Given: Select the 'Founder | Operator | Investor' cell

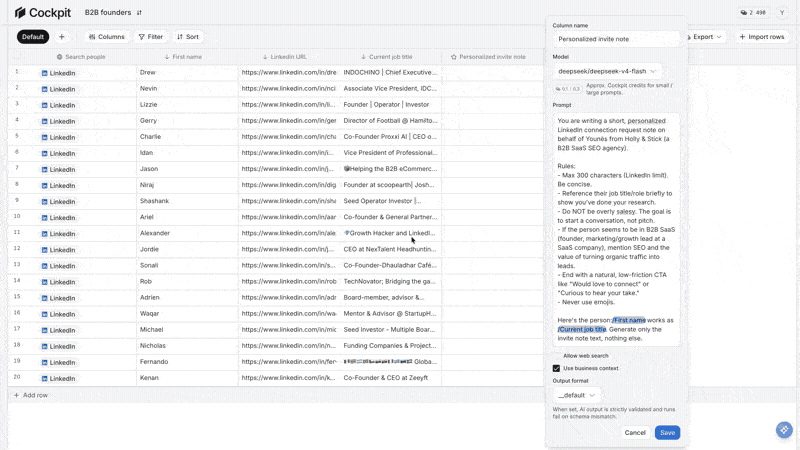Looking at the screenshot, I should pos(391,105).
